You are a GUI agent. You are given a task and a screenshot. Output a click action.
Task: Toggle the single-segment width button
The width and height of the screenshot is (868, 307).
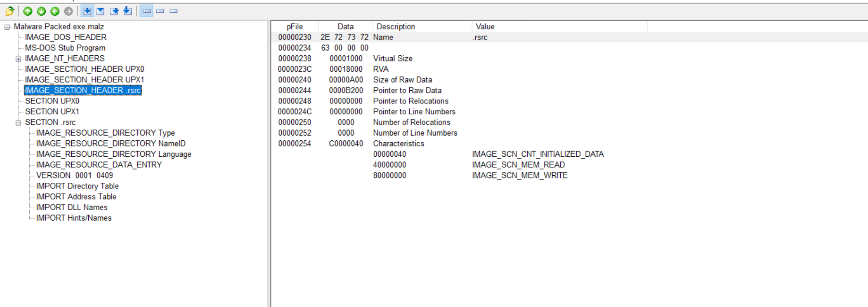(174, 11)
